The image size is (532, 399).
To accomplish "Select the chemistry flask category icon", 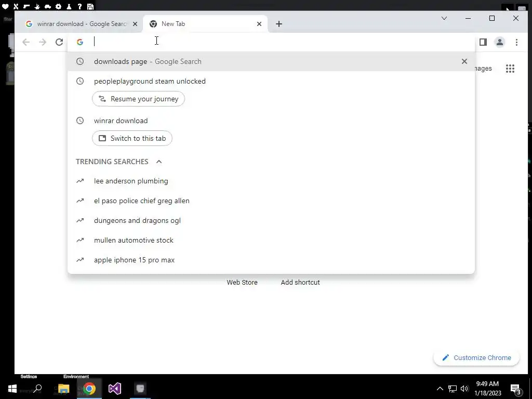I will 69,6.
